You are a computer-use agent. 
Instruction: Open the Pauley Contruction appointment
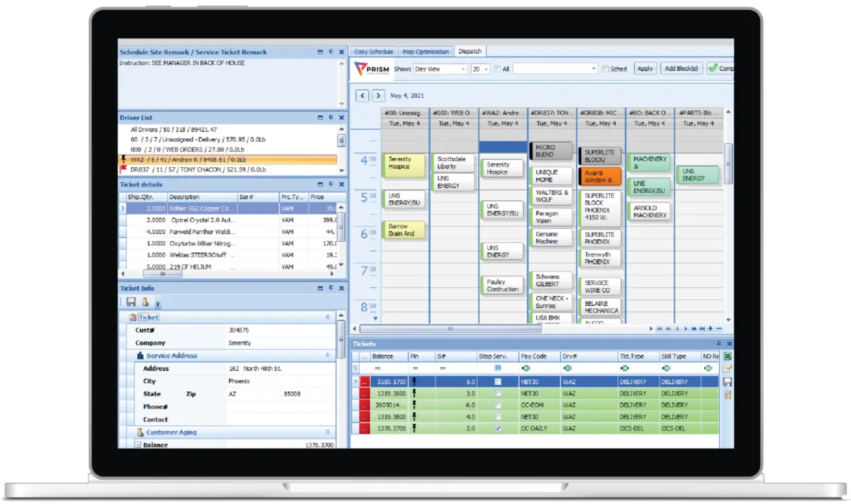(x=503, y=285)
